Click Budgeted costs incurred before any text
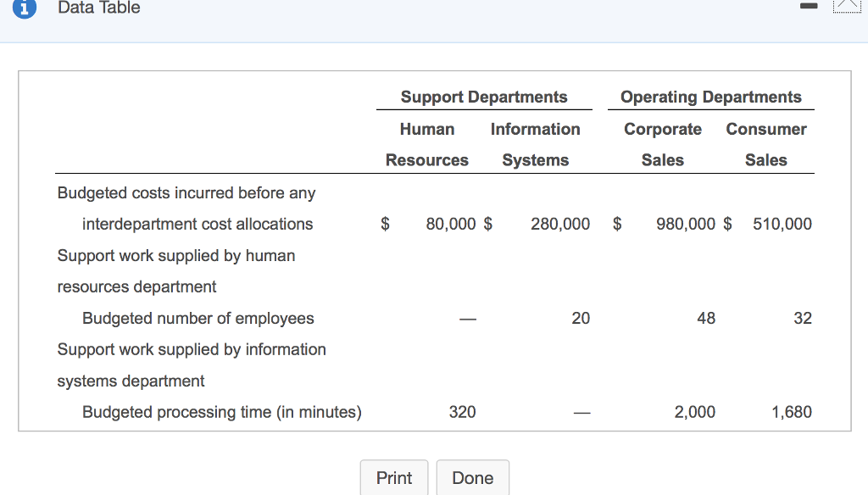The width and height of the screenshot is (868, 495). click(x=186, y=192)
